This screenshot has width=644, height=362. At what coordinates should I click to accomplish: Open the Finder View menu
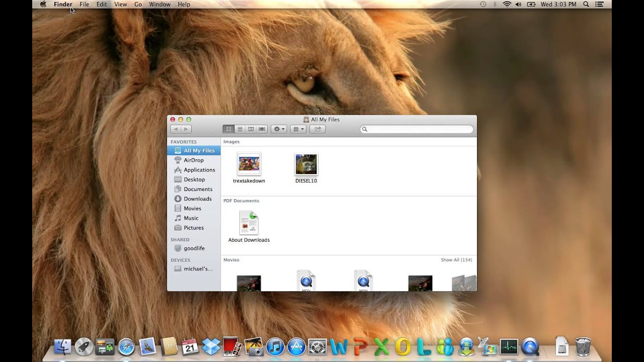(120, 4)
